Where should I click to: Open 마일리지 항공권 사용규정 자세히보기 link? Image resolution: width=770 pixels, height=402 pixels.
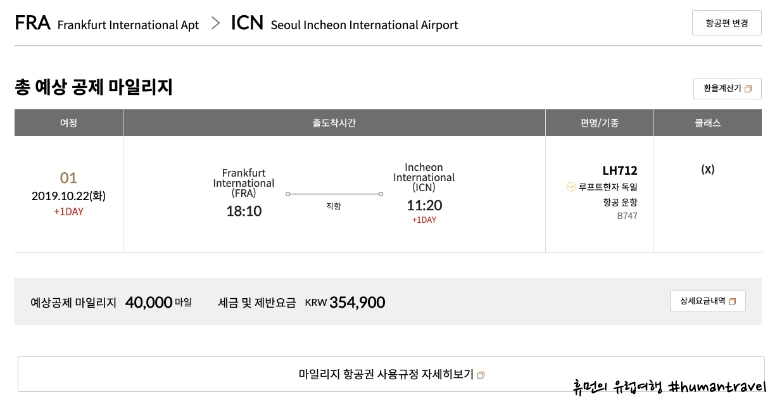(x=385, y=374)
